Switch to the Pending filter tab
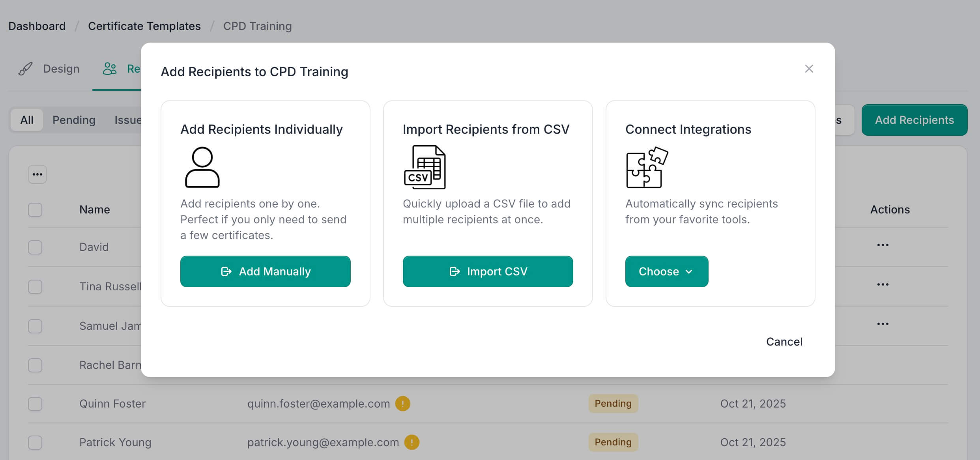Screen dimensions: 980x460 click(74, 120)
